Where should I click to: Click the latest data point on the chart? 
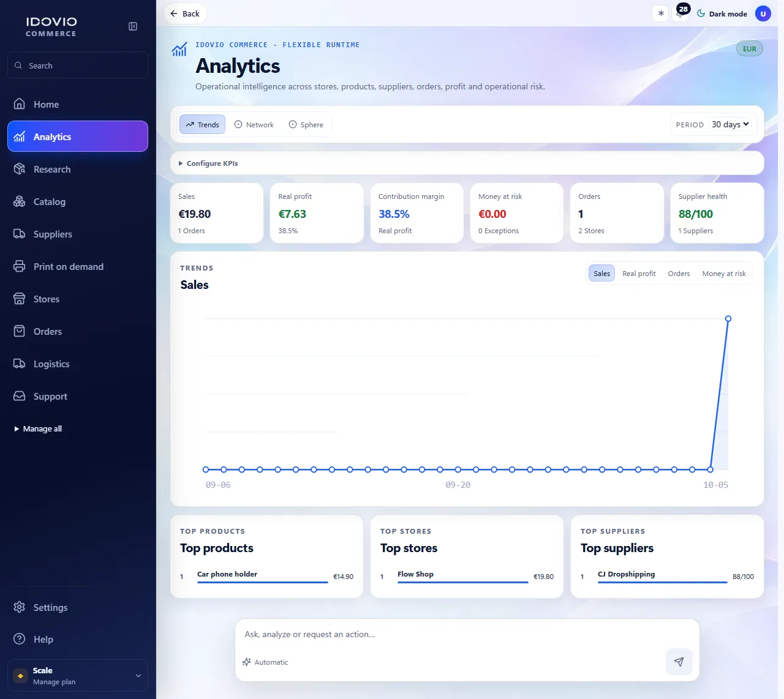click(728, 319)
